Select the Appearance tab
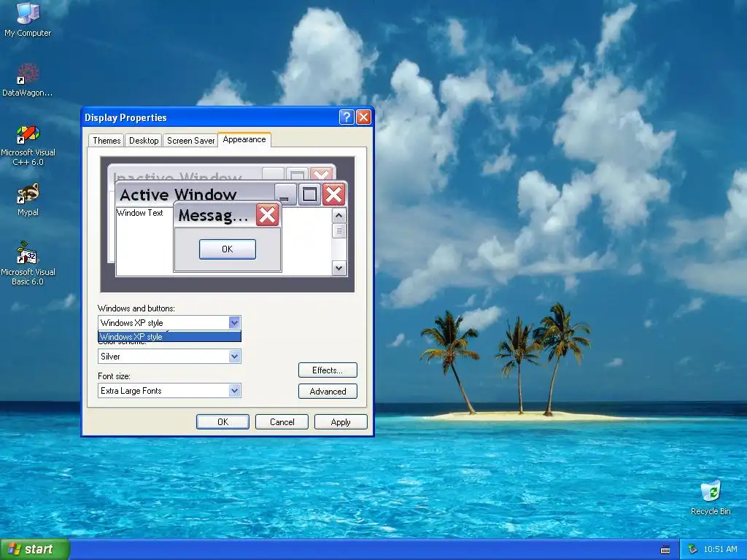Screen dimensions: 747x560 pyautogui.click(x=244, y=139)
